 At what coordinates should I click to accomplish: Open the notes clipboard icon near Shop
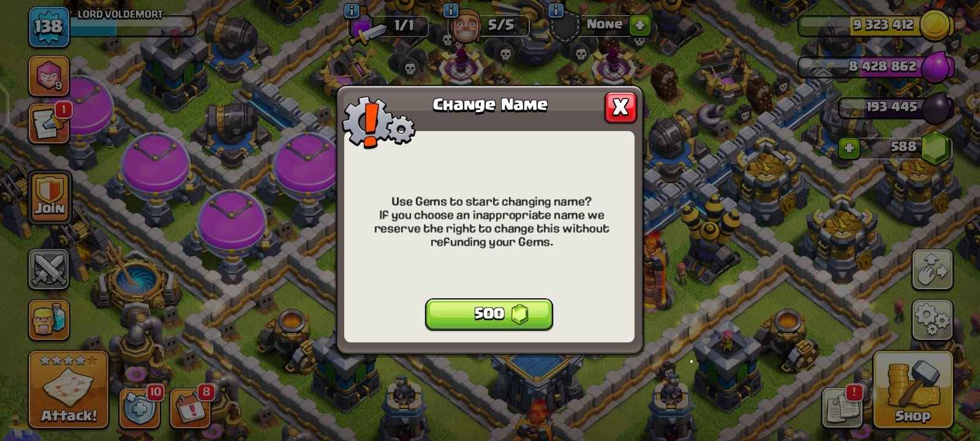click(x=842, y=407)
